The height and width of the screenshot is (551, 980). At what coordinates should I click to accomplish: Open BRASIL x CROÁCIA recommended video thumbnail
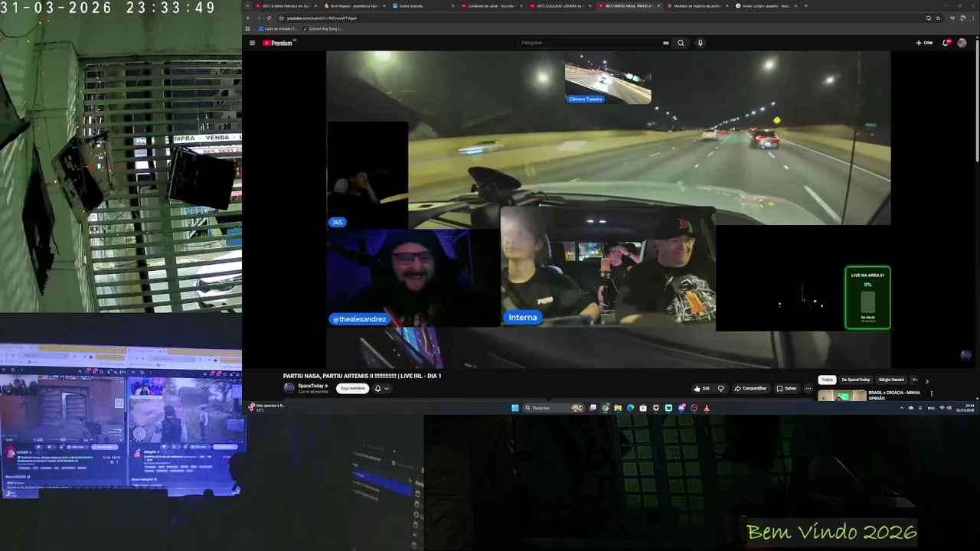pyautogui.click(x=841, y=396)
